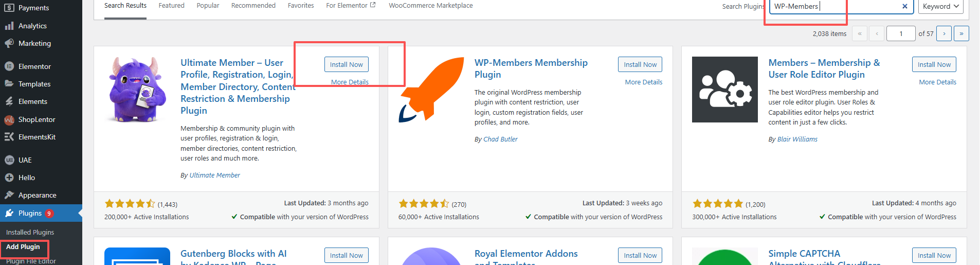The height and width of the screenshot is (265, 980).
Task: Install the Ultimate Member plugin
Action: (x=347, y=64)
